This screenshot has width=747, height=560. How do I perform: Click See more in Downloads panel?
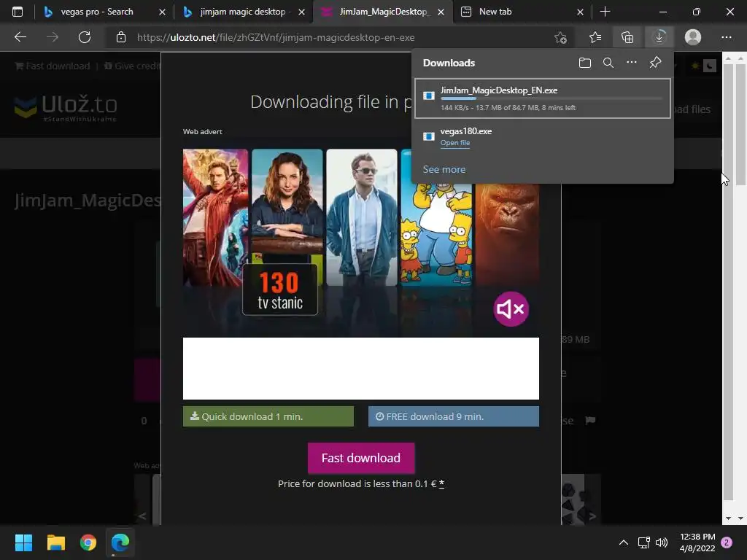444,169
